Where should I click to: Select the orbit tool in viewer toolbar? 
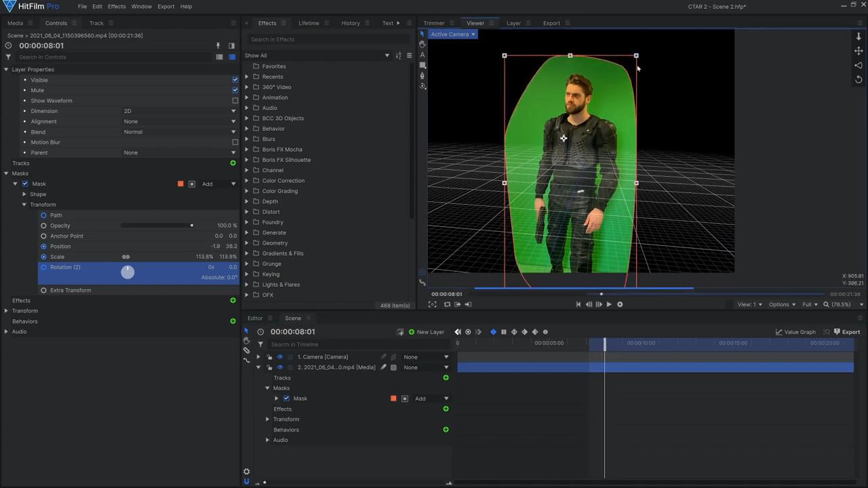point(422,85)
